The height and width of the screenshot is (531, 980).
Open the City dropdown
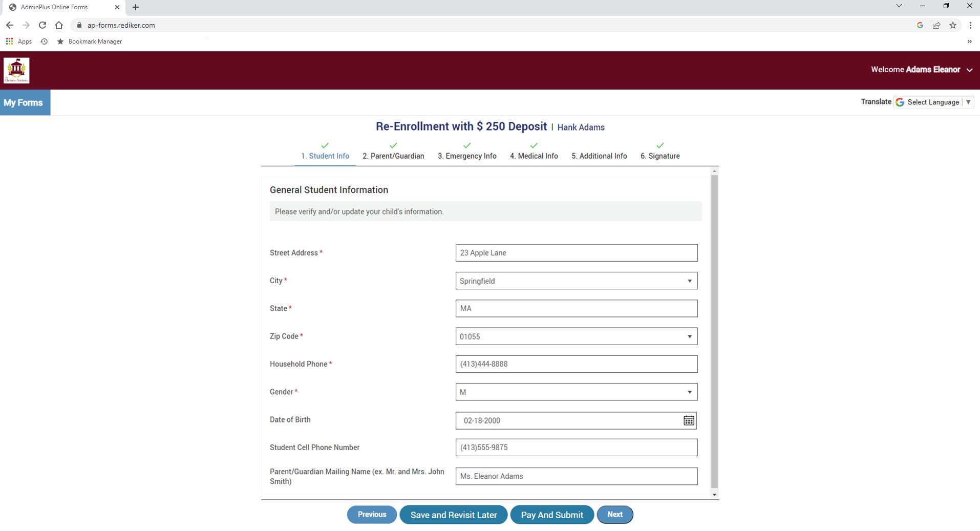(689, 281)
